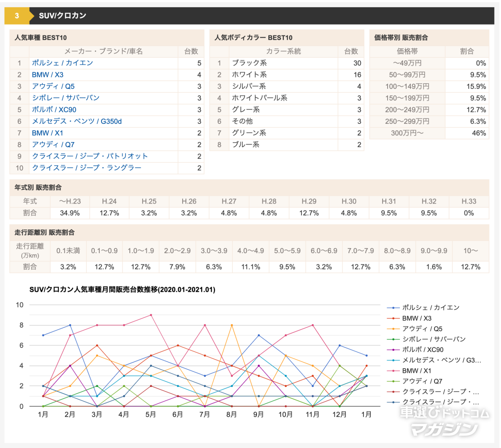This screenshot has height=448, width=501.
Task: Click the BMW / X1 ranking link
Action: (x=47, y=133)
